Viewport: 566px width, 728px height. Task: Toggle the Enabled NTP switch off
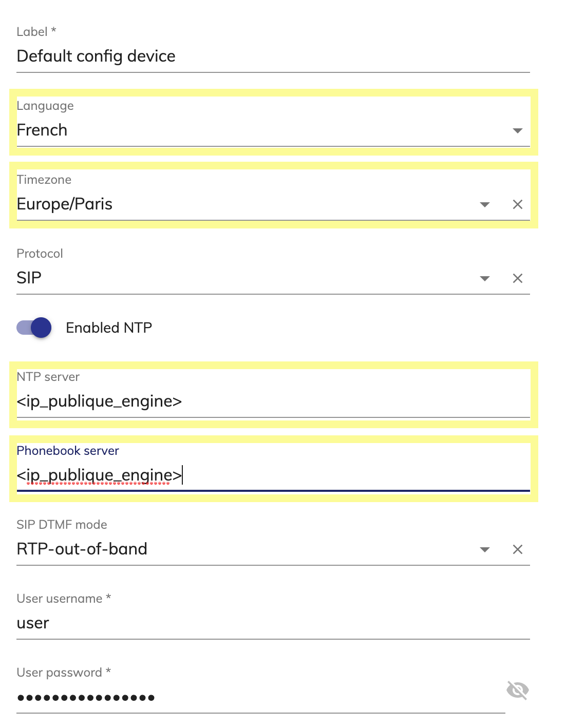point(34,328)
